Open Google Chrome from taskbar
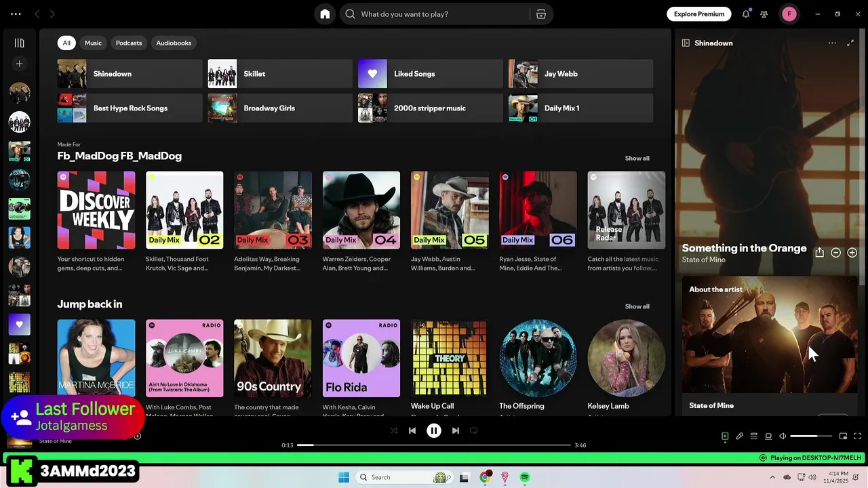The image size is (868, 488). (x=484, y=477)
